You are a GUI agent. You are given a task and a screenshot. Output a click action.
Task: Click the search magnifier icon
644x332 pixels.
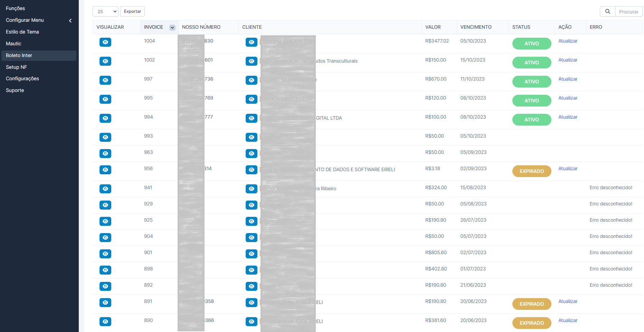[608, 11]
